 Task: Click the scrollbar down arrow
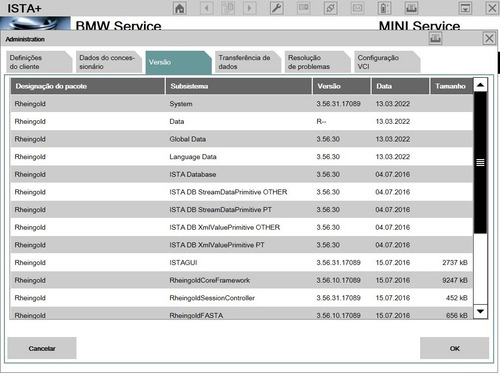pos(480,311)
